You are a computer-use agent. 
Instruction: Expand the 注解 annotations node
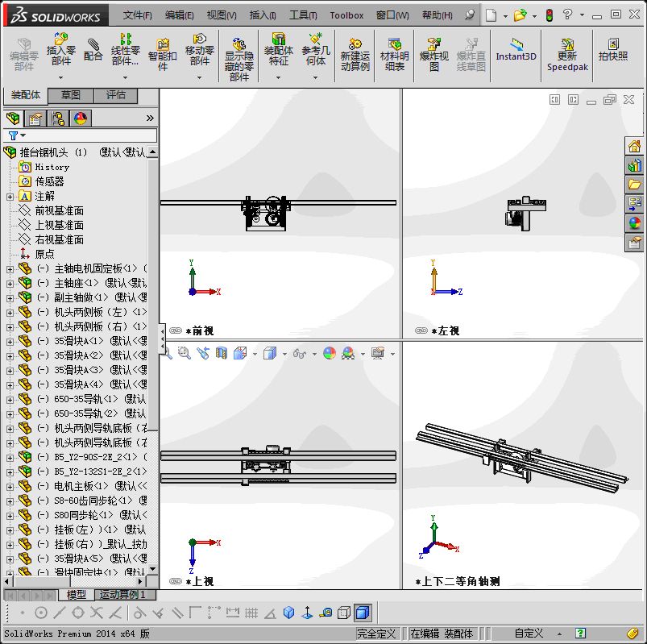pyautogui.click(x=10, y=197)
